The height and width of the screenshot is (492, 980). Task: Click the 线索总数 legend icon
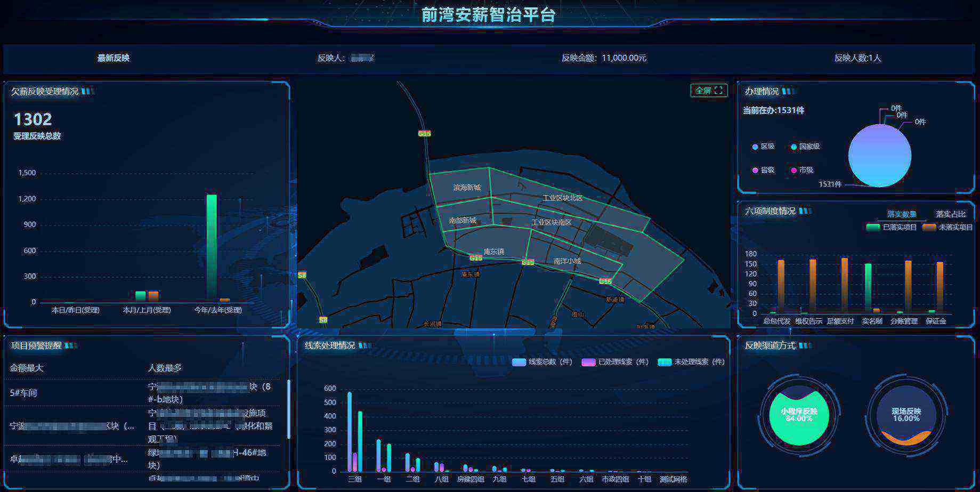click(x=519, y=362)
